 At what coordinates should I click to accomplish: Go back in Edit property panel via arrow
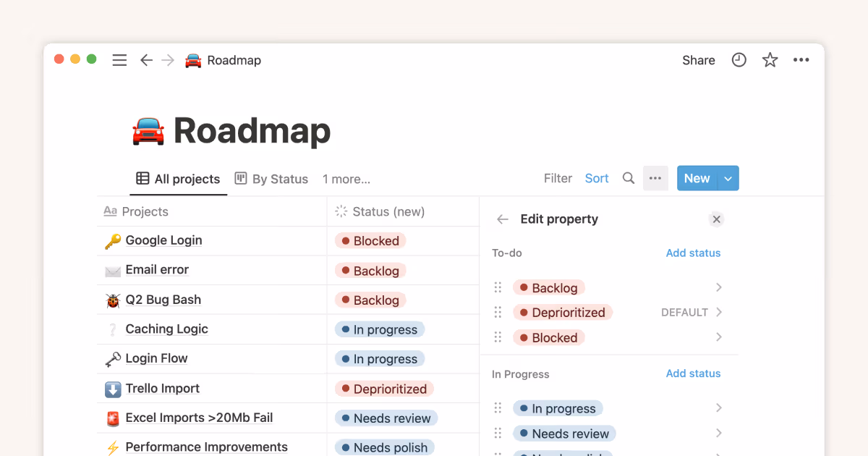(x=503, y=219)
